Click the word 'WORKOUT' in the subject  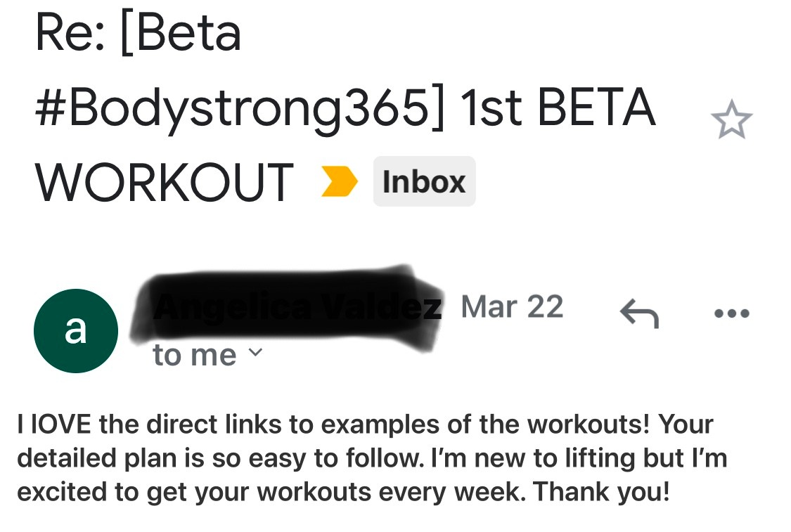point(164,183)
